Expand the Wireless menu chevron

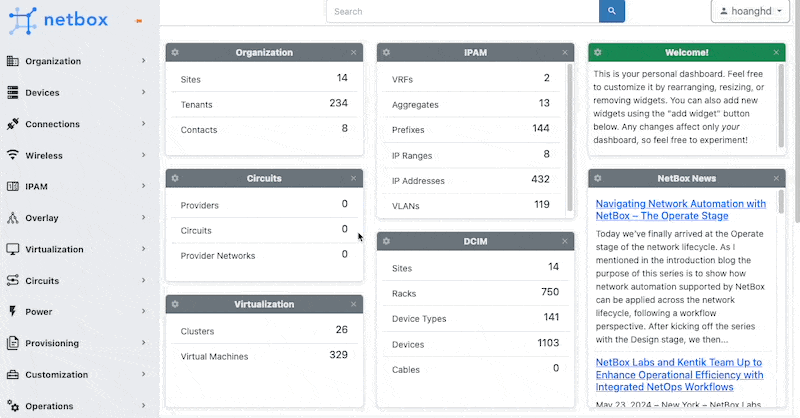143,155
